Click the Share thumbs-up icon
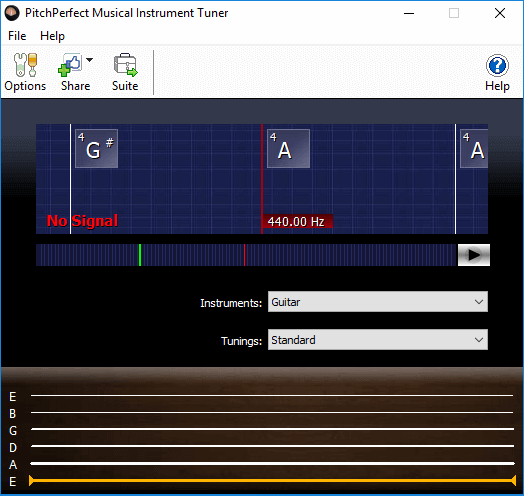This screenshot has width=524, height=496. click(70, 65)
